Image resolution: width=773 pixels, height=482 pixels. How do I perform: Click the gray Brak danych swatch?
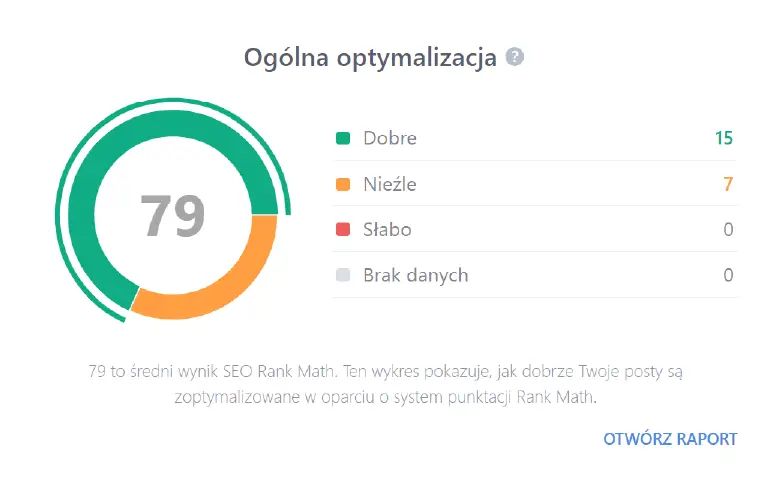coord(343,275)
